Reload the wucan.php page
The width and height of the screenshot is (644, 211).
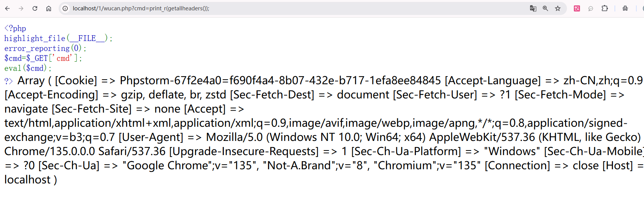pyautogui.click(x=35, y=8)
